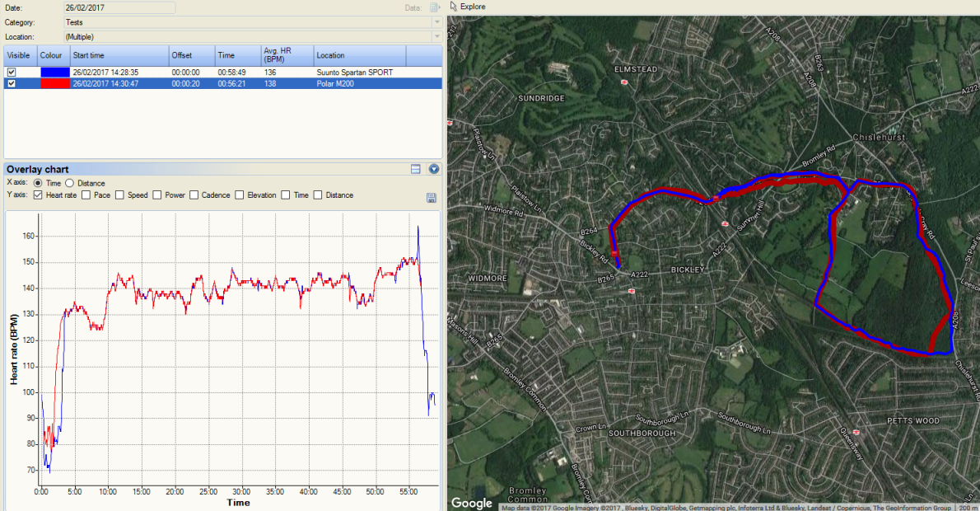Image resolution: width=980 pixels, height=511 pixels.
Task: Click the Data calendar icon
Action: (x=434, y=7)
